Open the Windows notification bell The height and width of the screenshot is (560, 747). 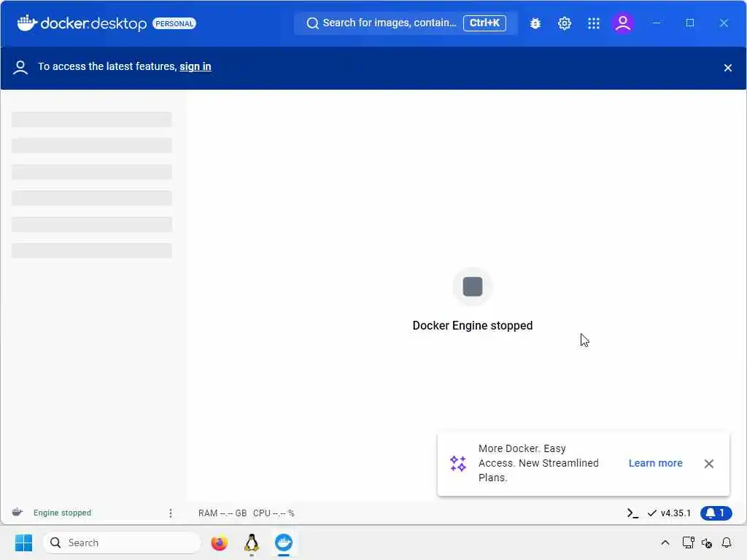point(727,542)
